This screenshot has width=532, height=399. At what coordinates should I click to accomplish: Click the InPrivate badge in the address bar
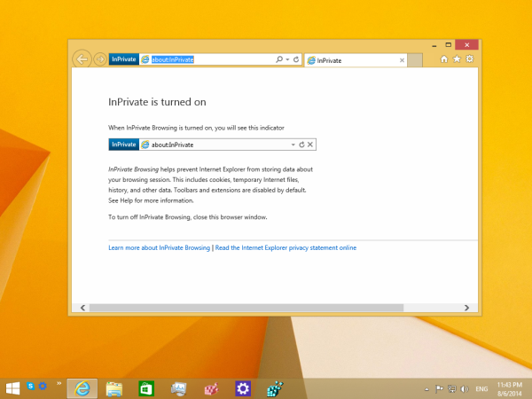(x=124, y=59)
